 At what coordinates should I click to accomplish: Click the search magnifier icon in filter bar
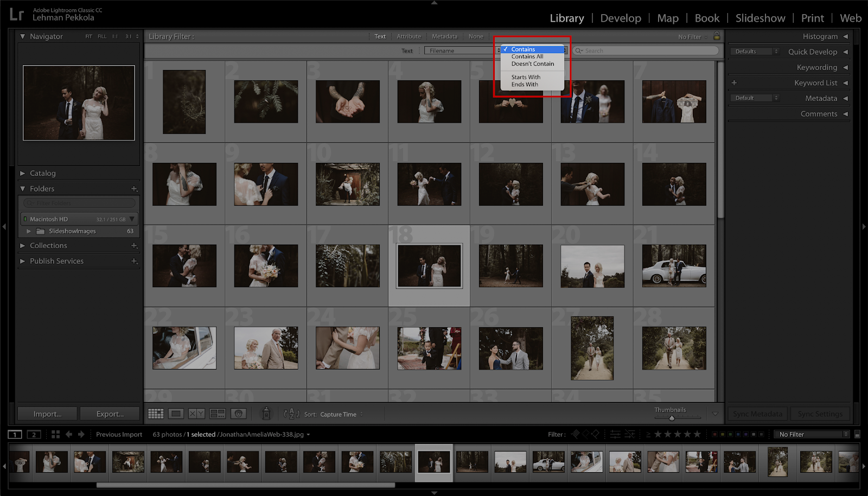579,50
